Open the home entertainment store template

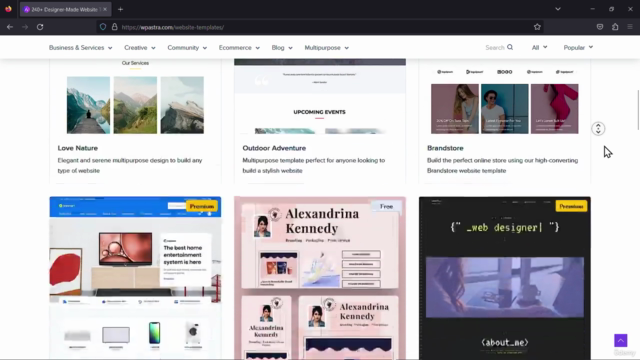pyautogui.click(x=135, y=278)
